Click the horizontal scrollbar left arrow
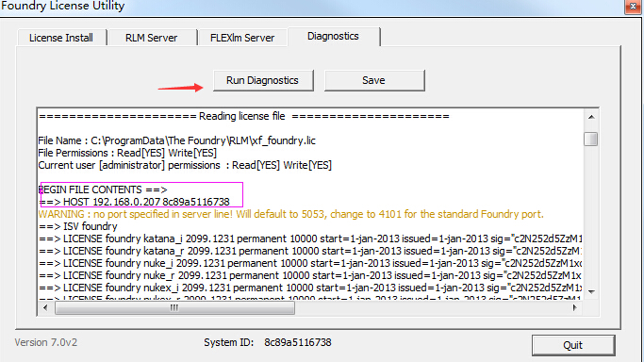Viewport: 644px width, 362px height. pyautogui.click(x=45, y=307)
